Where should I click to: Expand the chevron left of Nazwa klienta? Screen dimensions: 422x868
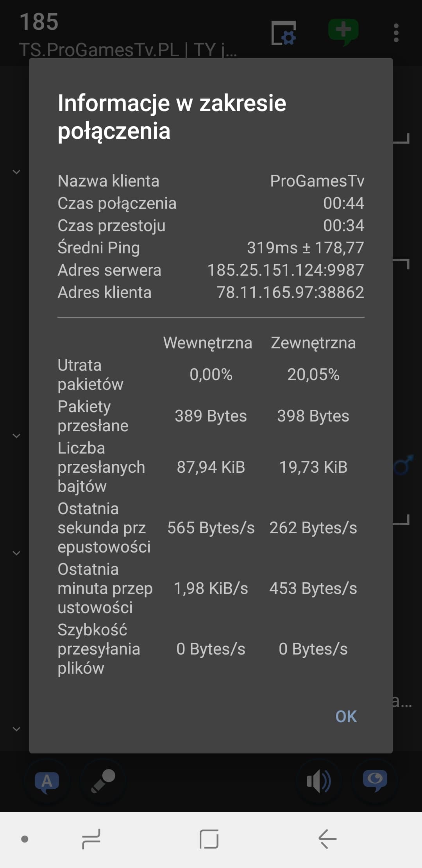16,172
